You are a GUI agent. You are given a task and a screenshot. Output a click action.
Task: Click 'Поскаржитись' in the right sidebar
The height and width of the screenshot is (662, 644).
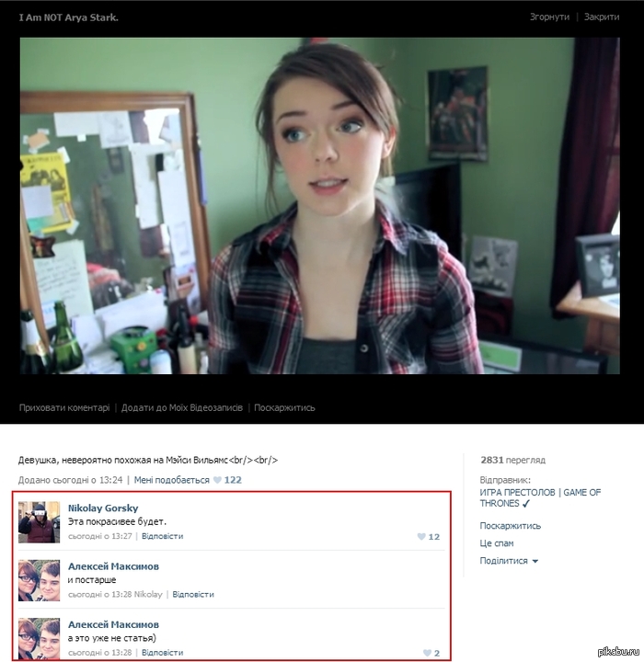[510, 526]
